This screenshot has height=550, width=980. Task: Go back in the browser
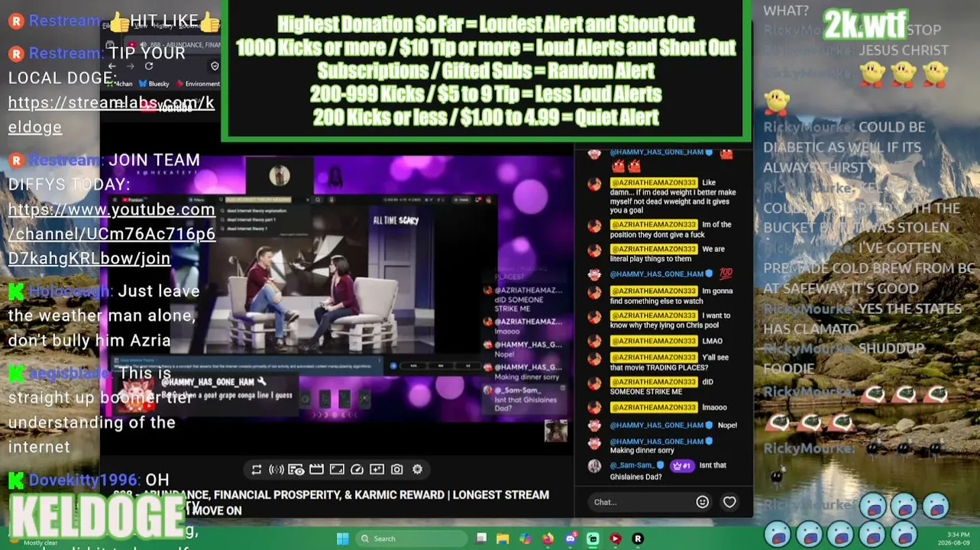113,66
